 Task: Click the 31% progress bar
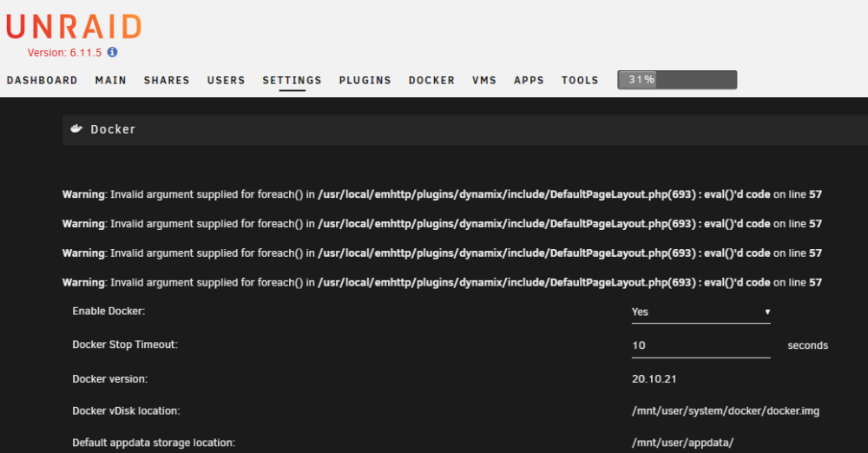tap(677, 80)
